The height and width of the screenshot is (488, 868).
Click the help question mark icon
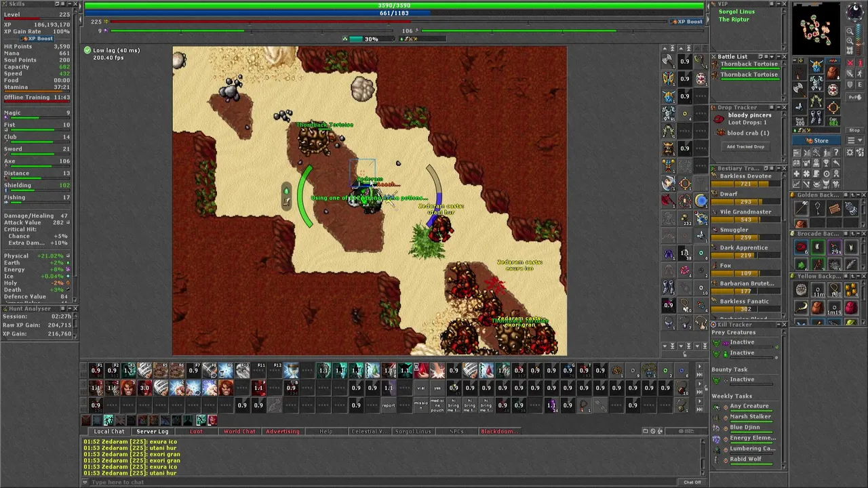coord(836,152)
